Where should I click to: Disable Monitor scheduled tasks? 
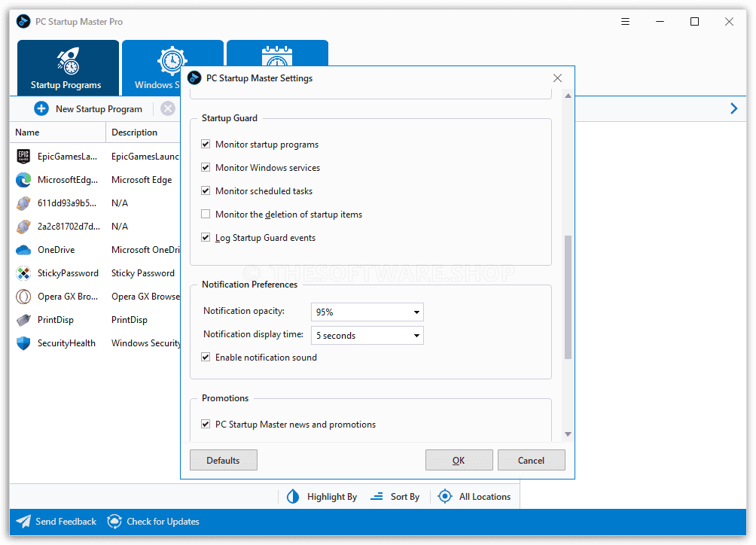point(206,190)
